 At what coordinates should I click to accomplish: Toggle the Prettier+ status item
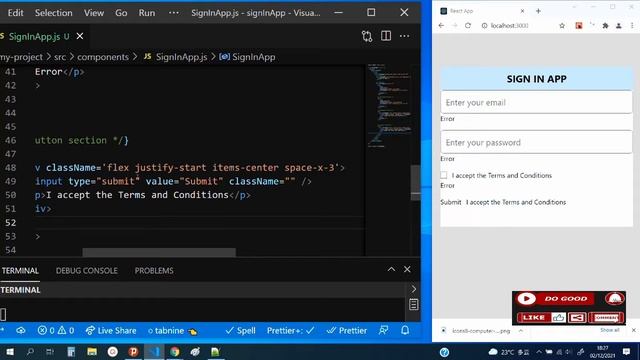(x=290, y=330)
